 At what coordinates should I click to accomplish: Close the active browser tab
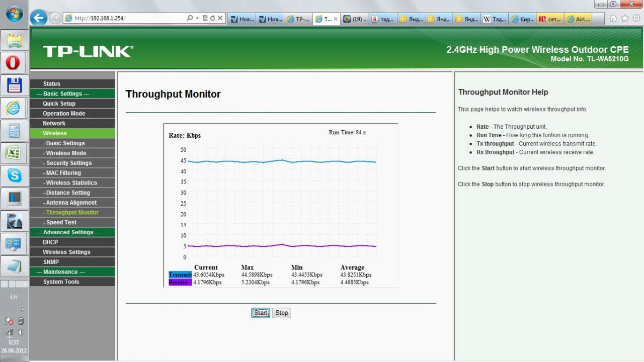pyautogui.click(x=336, y=19)
